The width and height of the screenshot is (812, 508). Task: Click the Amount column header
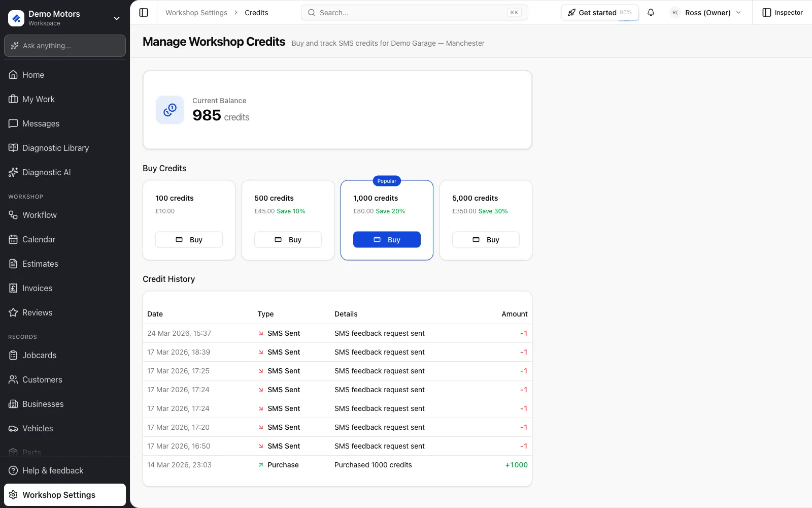pos(515,314)
